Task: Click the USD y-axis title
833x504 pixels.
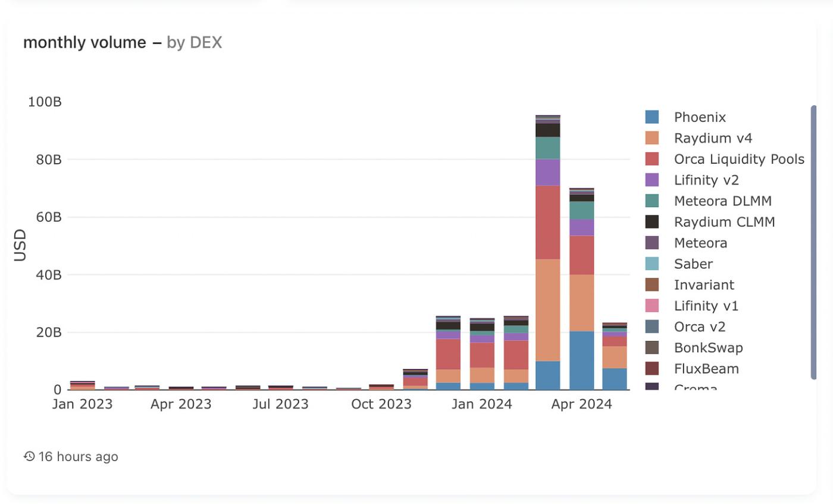Action: coord(20,245)
